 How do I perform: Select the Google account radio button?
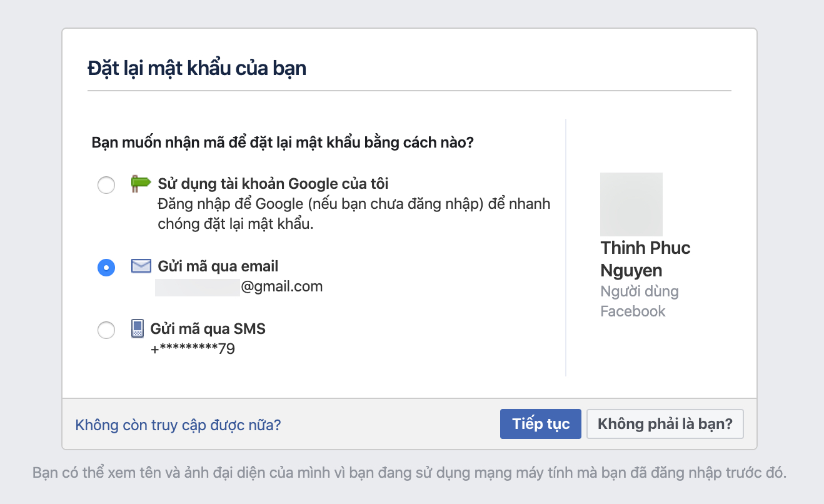106,185
